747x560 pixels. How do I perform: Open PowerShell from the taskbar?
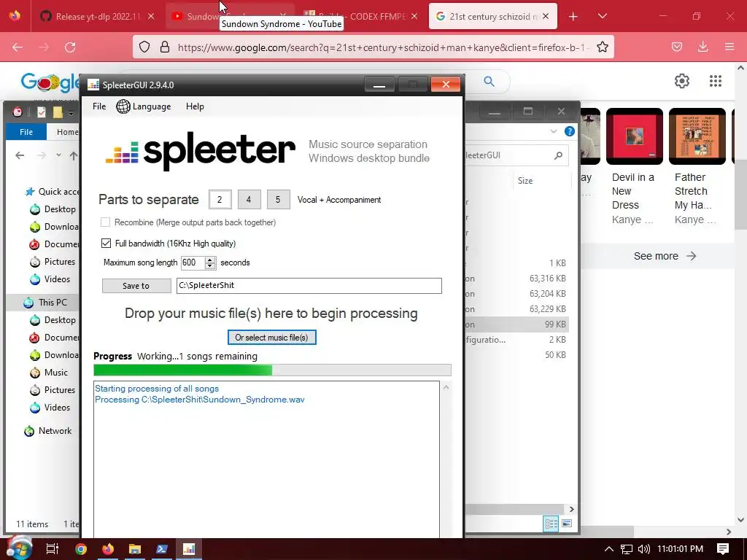[x=162, y=549]
